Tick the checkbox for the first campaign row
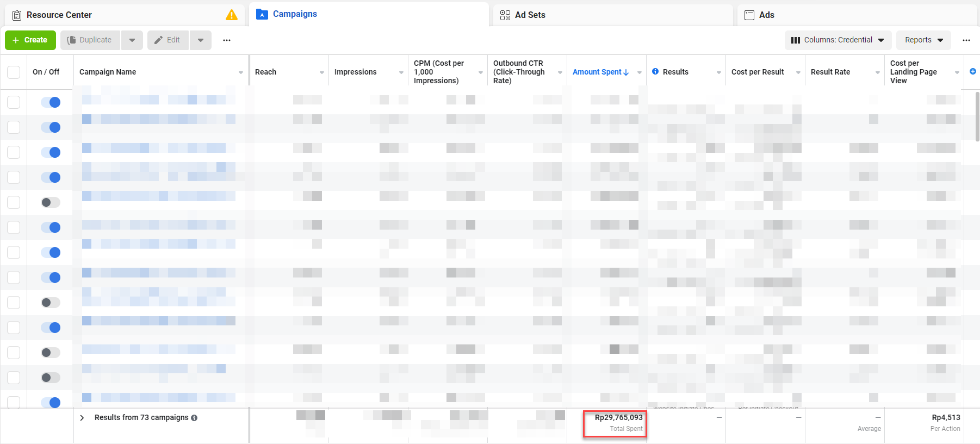Screen dimensions: 980x444 click(14, 102)
